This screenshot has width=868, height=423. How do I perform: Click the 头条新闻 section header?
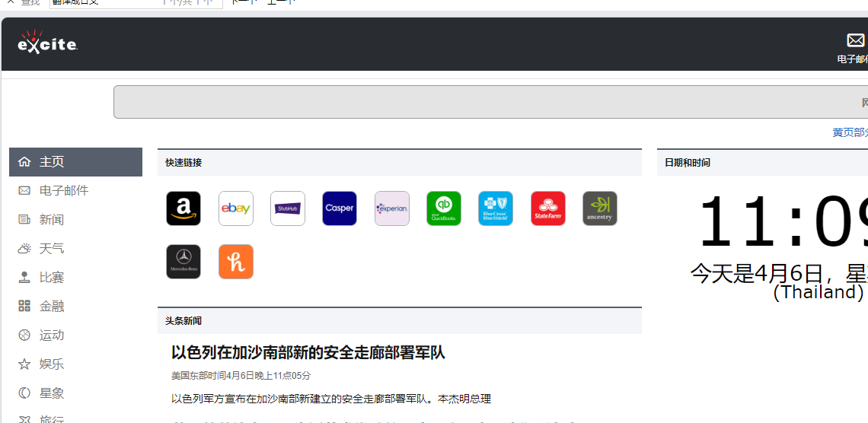tap(400, 321)
